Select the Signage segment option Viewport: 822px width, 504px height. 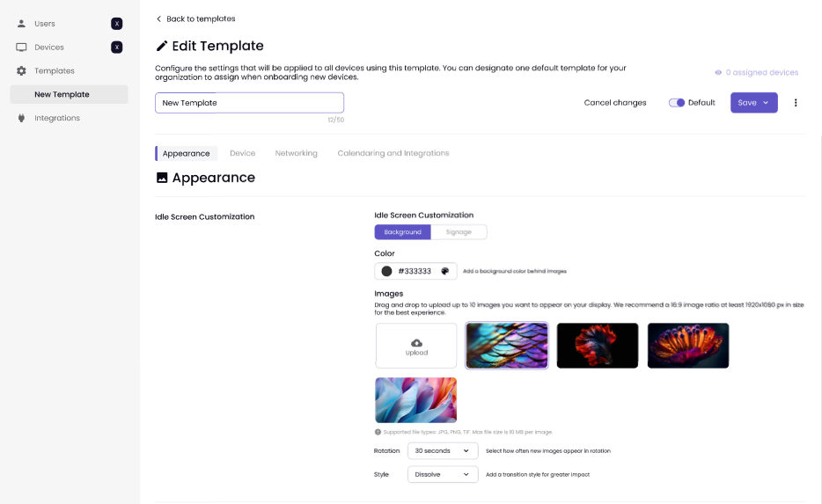click(459, 232)
